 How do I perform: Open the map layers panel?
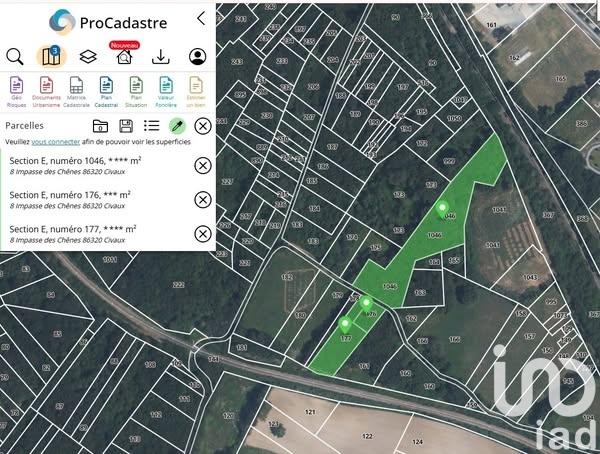(x=87, y=57)
